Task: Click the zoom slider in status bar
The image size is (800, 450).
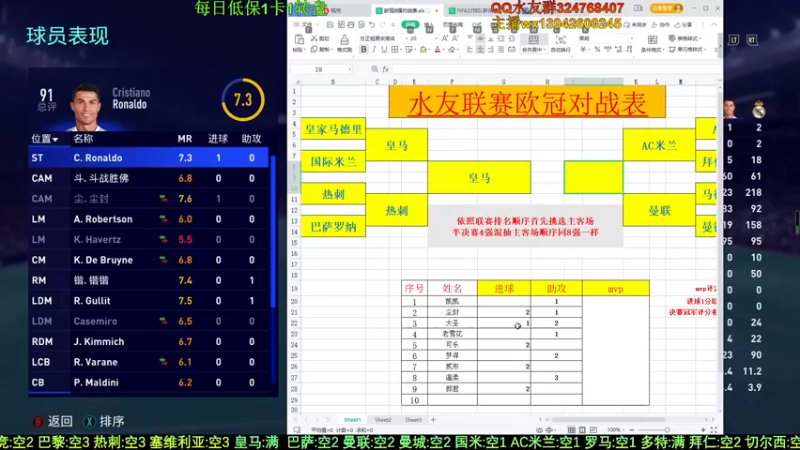Action: pos(667,430)
